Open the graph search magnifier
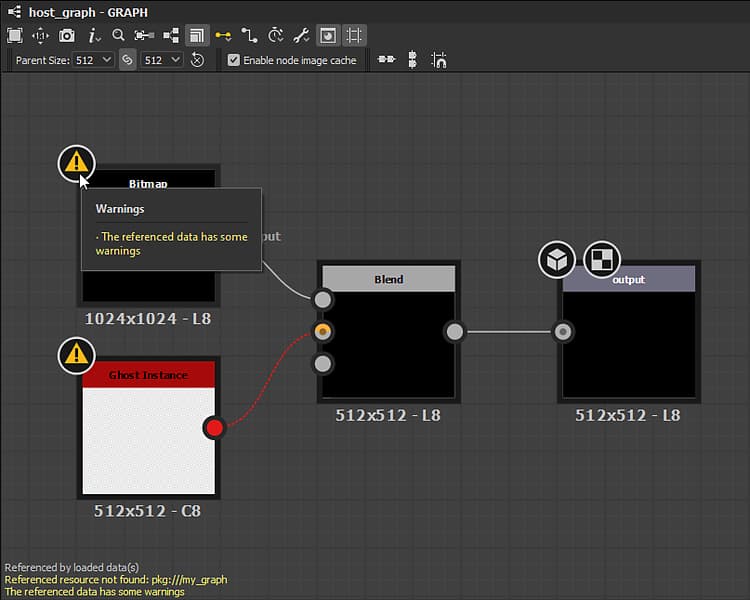750x600 pixels. [x=118, y=36]
